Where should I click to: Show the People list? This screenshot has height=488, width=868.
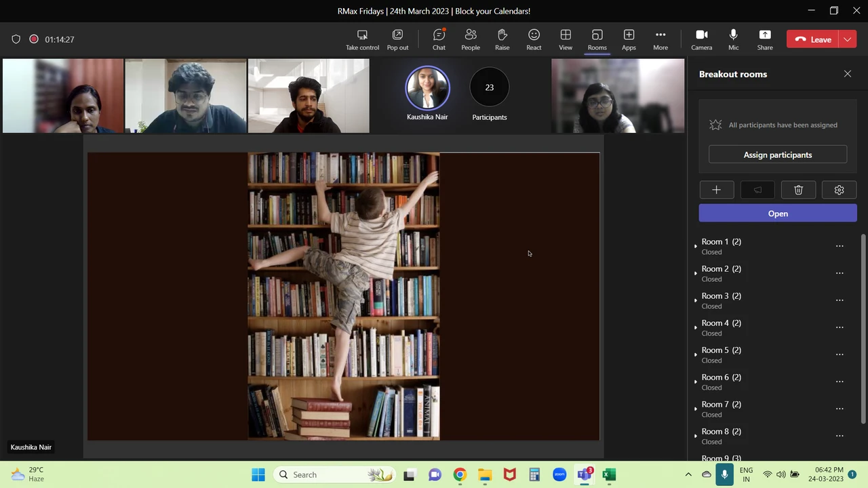[470, 39]
